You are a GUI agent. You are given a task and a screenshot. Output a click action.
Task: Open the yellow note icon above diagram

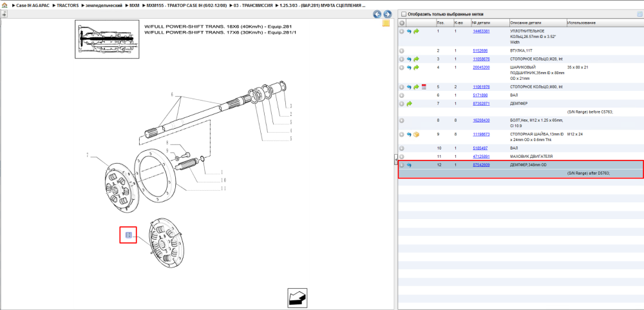tap(386, 23)
